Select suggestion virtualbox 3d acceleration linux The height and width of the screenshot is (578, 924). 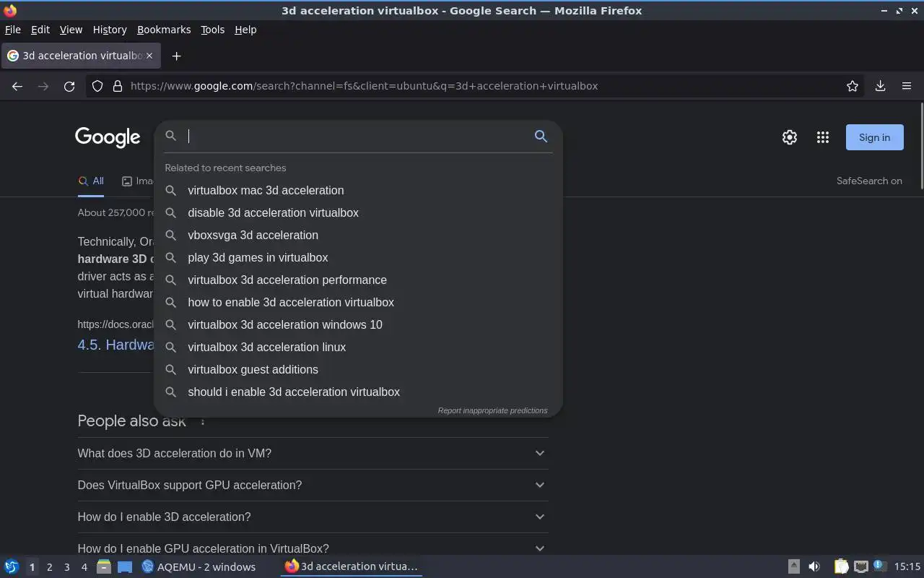(x=358, y=347)
